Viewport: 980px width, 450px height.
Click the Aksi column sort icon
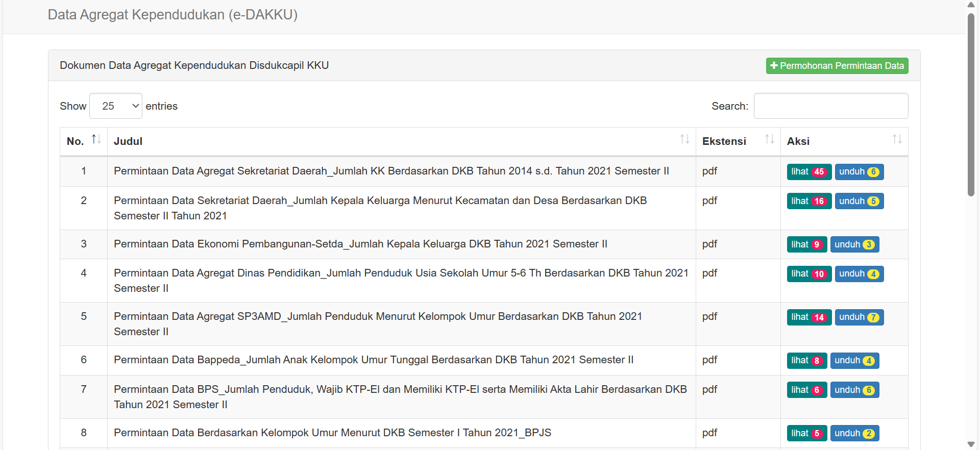[x=897, y=139]
